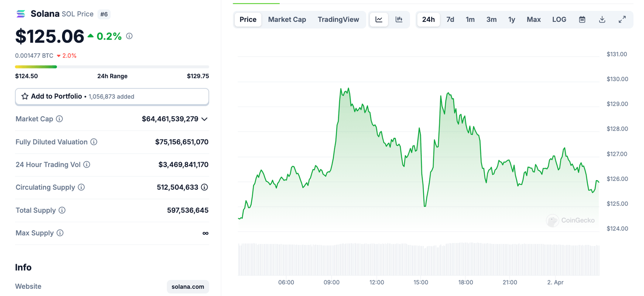Image resolution: width=644 pixels, height=296 pixels.
Task: Switch to the 7d timeframe tab
Action: tap(450, 19)
